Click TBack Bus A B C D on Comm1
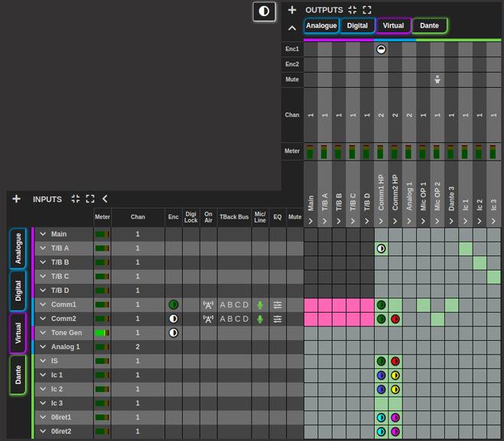The width and height of the screenshot is (504, 441). click(x=234, y=305)
